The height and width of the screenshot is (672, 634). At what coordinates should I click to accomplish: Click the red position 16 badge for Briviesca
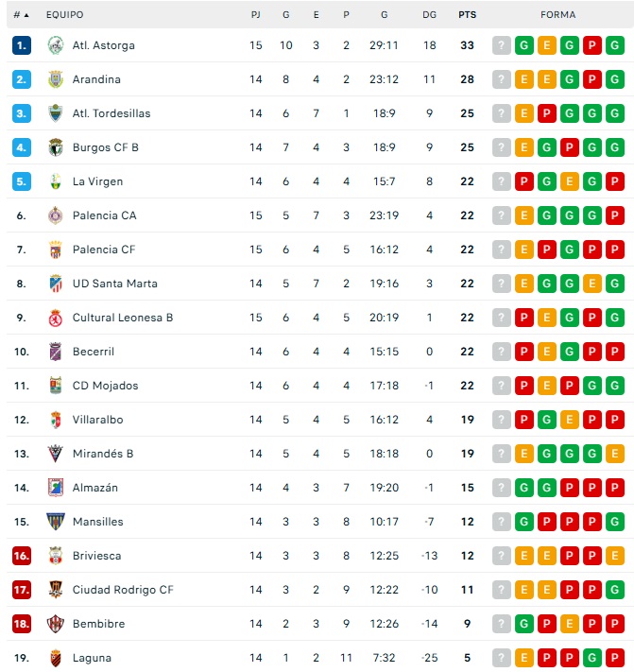[x=22, y=556]
